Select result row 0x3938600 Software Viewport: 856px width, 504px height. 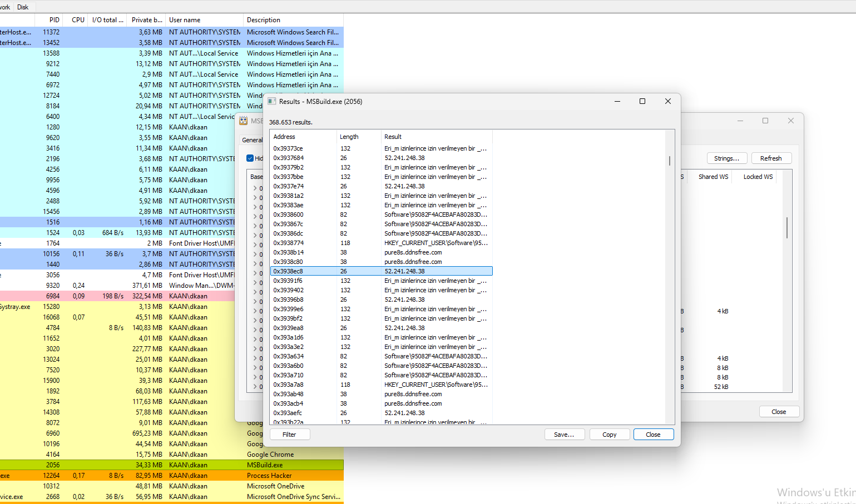pos(381,214)
